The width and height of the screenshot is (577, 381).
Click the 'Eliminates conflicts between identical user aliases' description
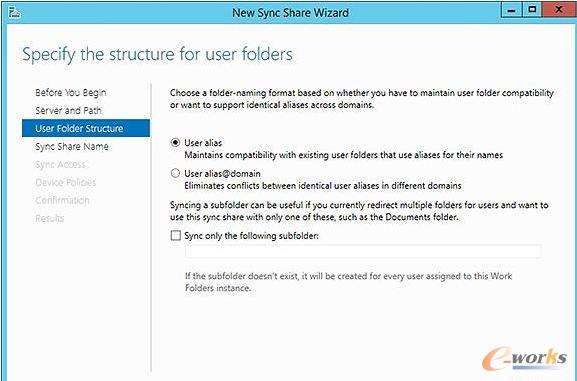323,186
